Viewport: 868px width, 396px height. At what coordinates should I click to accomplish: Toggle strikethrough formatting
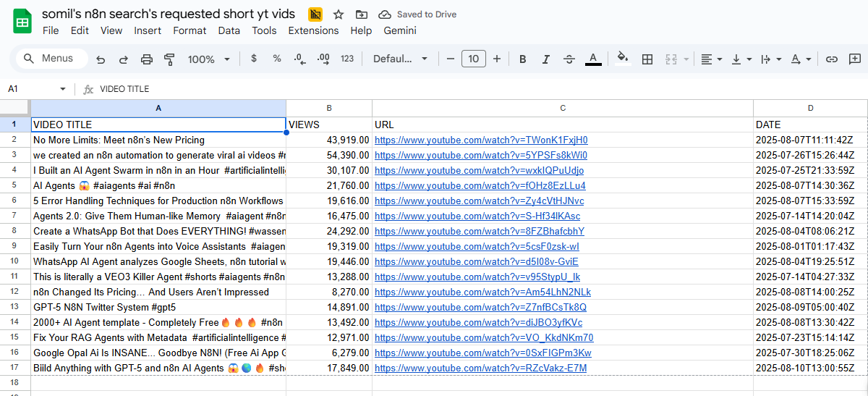point(569,59)
